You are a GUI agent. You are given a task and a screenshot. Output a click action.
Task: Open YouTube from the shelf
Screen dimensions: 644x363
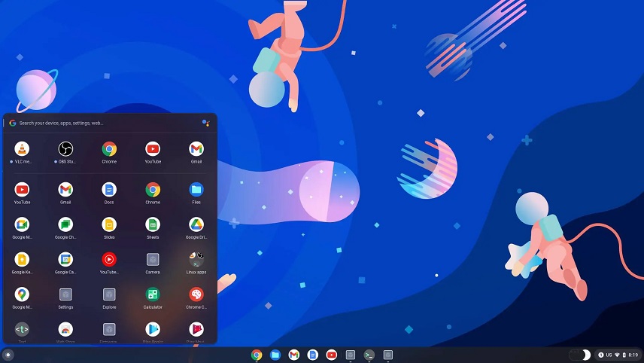(332, 355)
